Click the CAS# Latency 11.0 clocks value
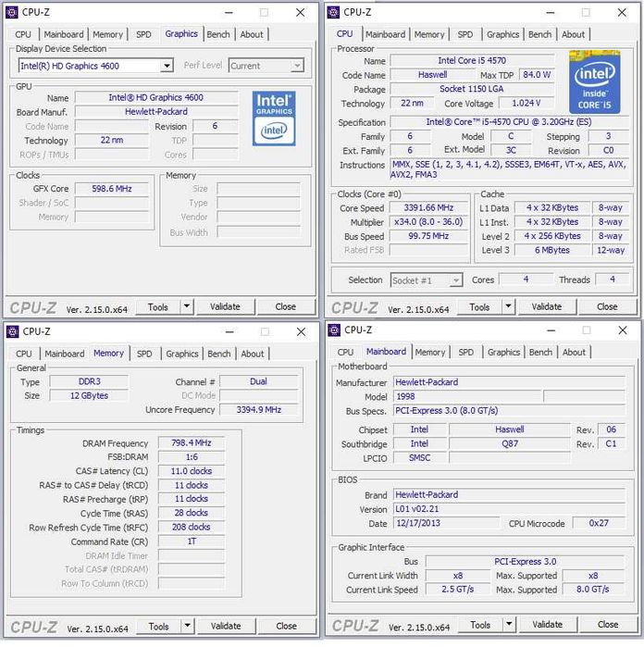Screen dimensions: 644x647 (x=192, y=471)
